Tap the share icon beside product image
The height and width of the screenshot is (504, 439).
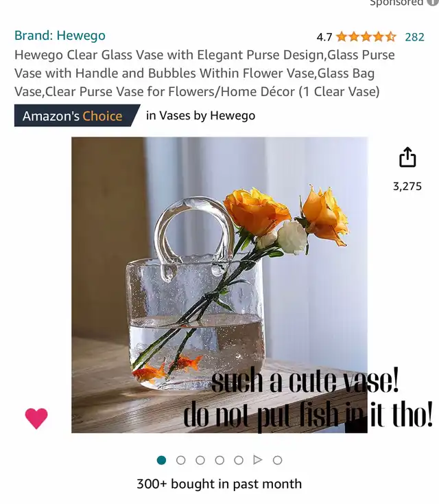[407, 157]
